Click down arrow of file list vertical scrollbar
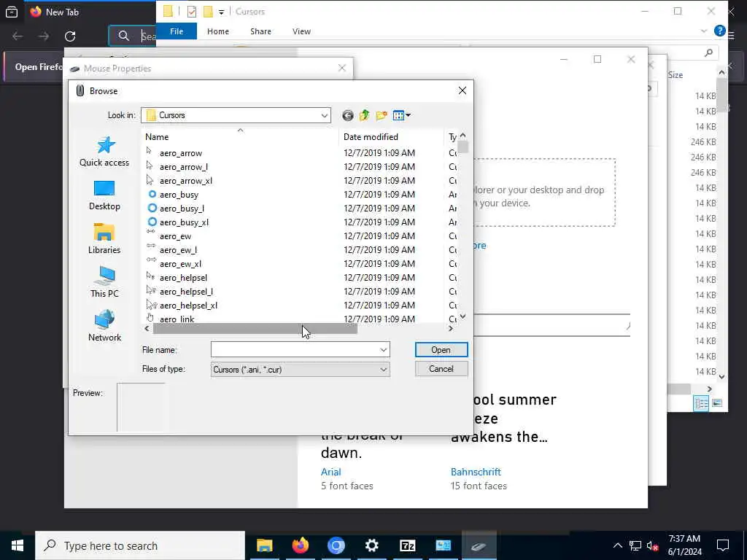Image resolution: width=747 pixels, height=560 pixels. pos(463,316)
